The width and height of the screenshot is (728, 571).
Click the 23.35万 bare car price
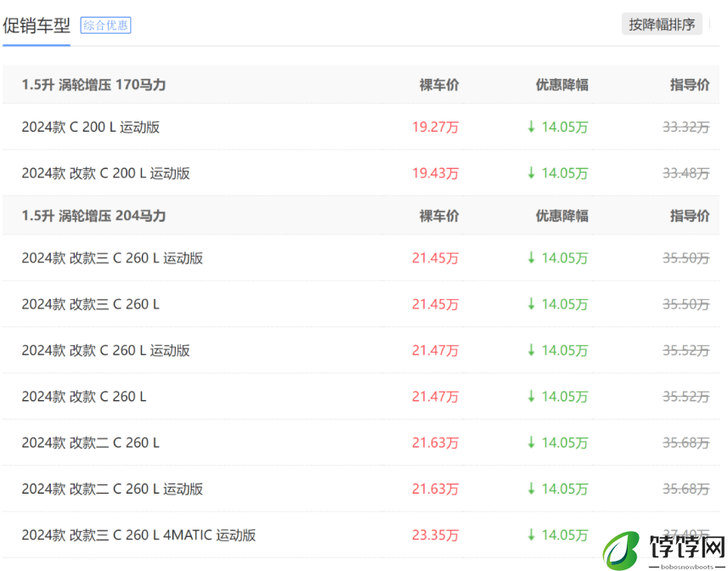coord(435,534)
